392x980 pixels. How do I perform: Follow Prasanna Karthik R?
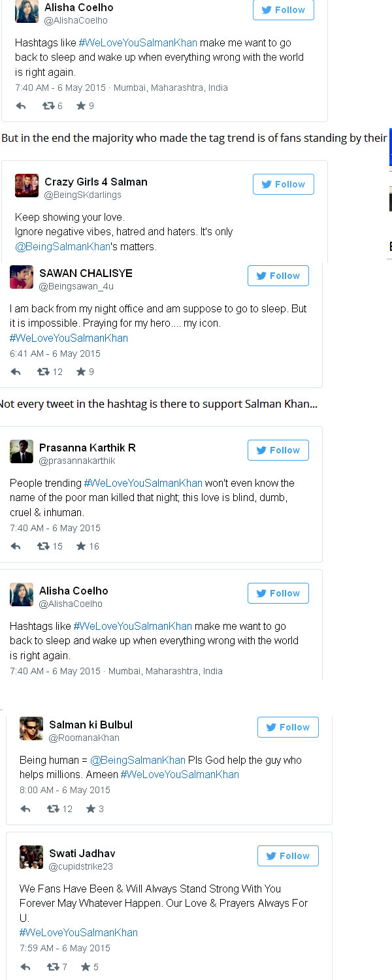278,450
